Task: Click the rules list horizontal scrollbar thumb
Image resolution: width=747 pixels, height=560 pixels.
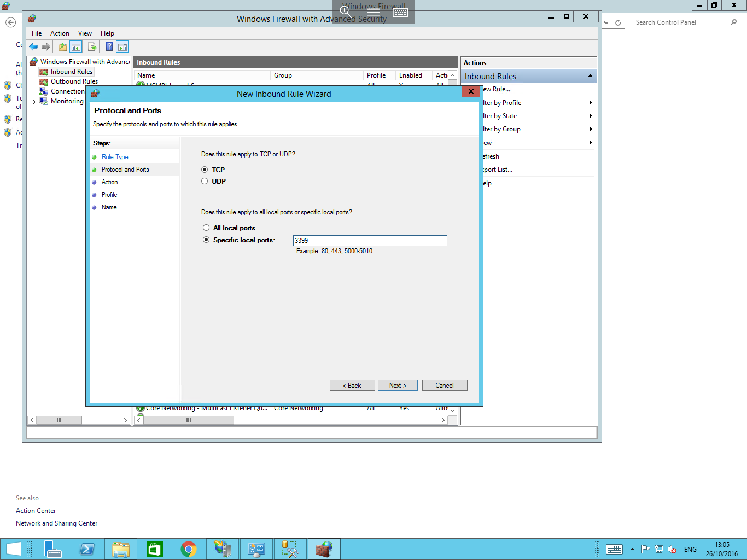Action: coord(189,420)
